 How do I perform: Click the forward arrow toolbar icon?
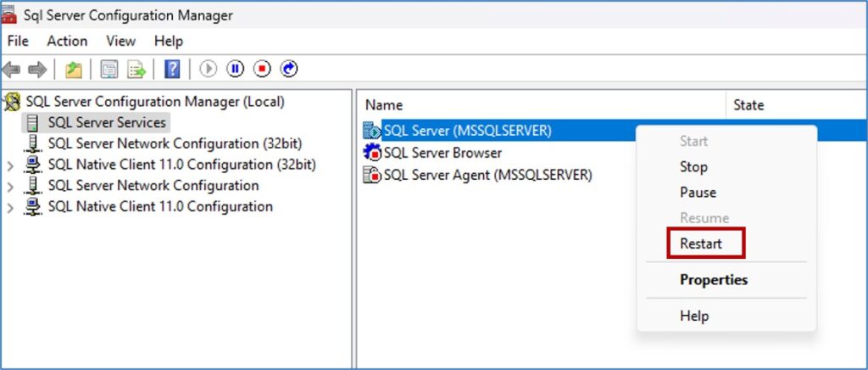(x=37, y=70)
